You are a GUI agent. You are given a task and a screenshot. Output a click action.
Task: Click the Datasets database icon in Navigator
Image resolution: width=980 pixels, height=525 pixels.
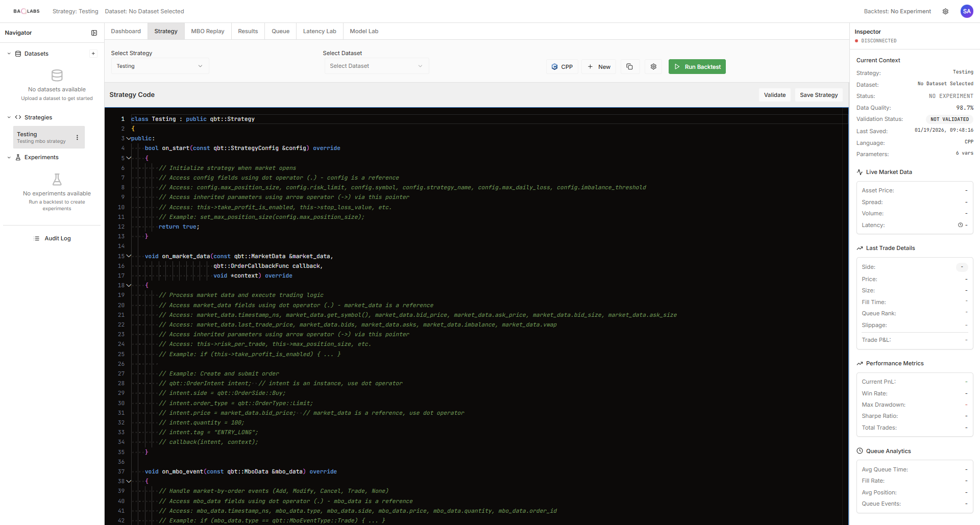18,54
